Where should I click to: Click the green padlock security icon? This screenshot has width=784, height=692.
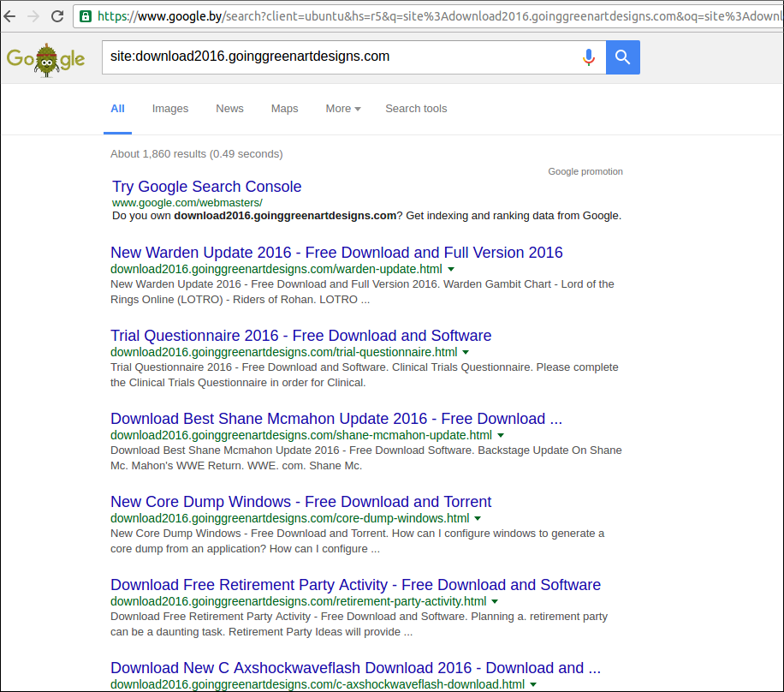coord(86,16)
